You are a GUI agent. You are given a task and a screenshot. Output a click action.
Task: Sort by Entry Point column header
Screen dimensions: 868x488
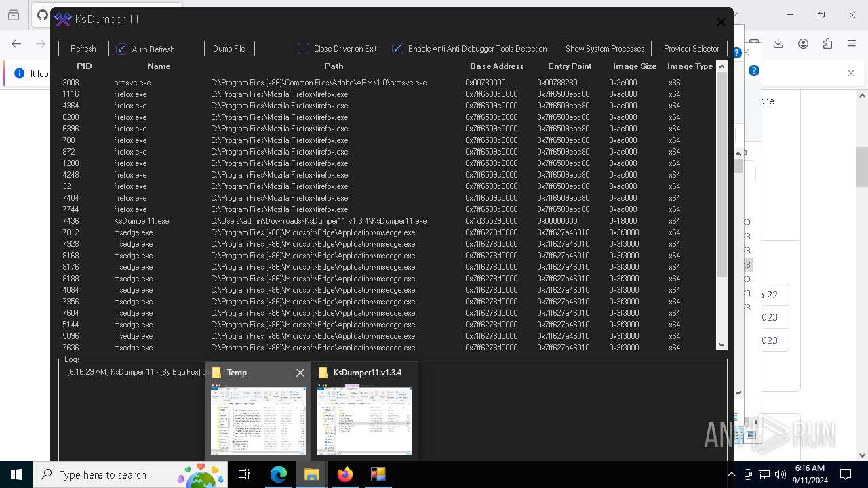(x=570, y=66)
